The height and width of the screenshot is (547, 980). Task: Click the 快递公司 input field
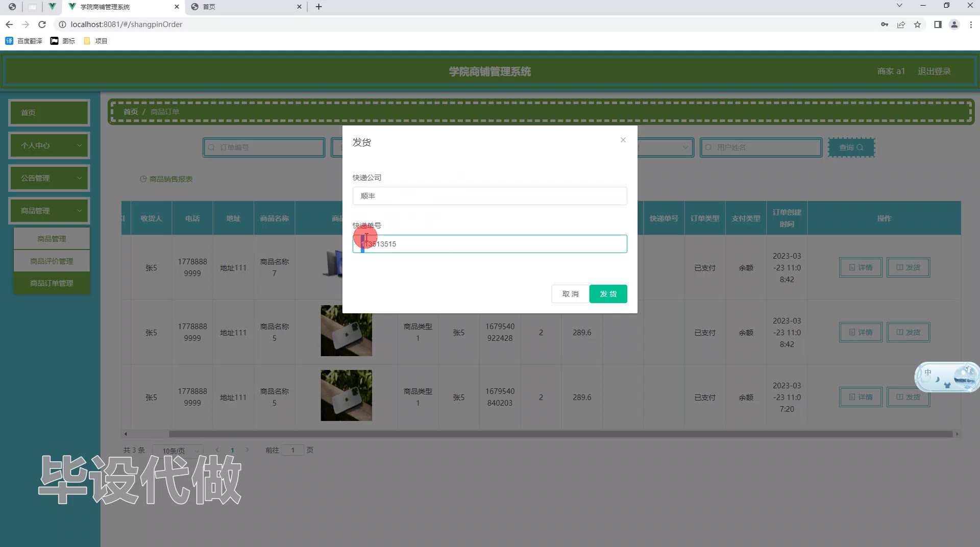(489, 196)
